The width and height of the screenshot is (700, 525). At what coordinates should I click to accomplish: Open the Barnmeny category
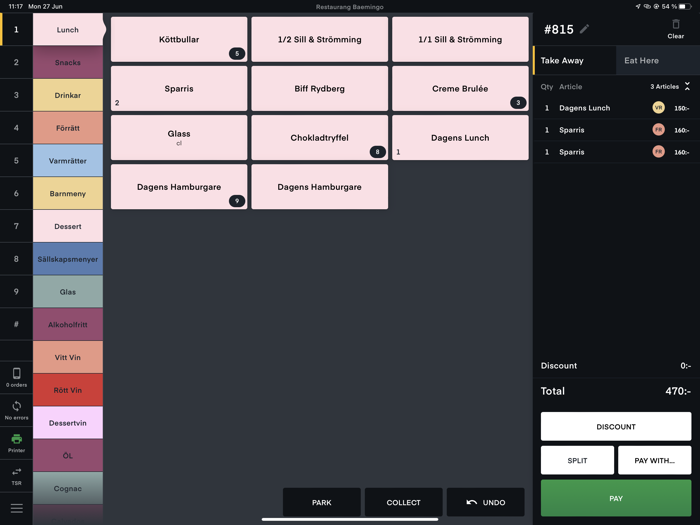click(x=68, y=193)
